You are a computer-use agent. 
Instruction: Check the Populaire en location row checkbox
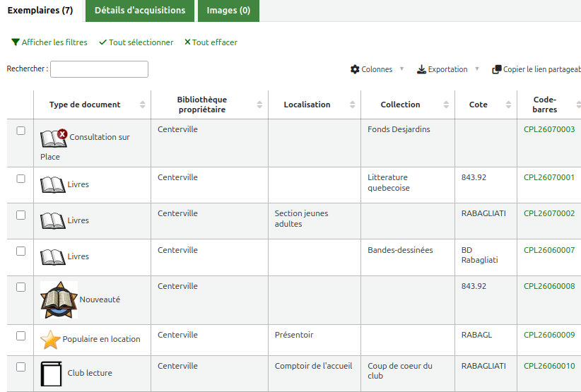20,335
